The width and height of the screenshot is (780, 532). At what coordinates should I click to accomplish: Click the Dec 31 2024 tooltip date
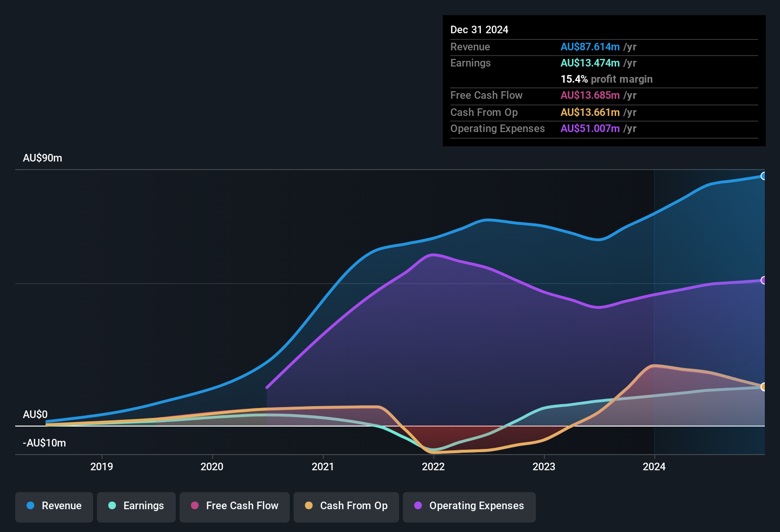tap(479, 30)
